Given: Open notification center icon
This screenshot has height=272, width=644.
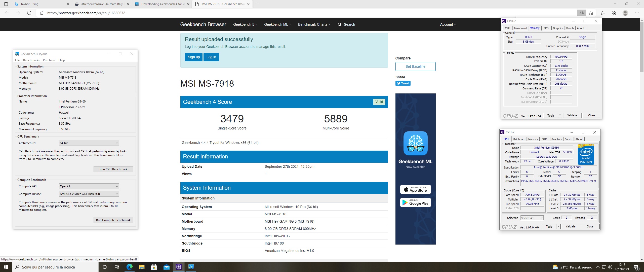Looking at the screenshot, I should pos(636,267).
